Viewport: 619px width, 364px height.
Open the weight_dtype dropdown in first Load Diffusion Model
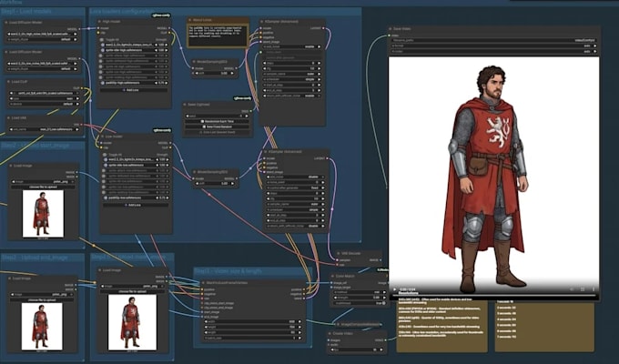(42, 39)
